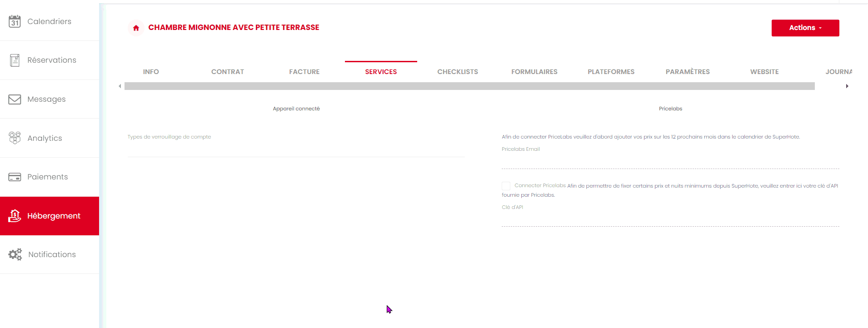
Task: Open the CHECKLISTS tab
Action: pyautogui.click(x=458, y=72)
